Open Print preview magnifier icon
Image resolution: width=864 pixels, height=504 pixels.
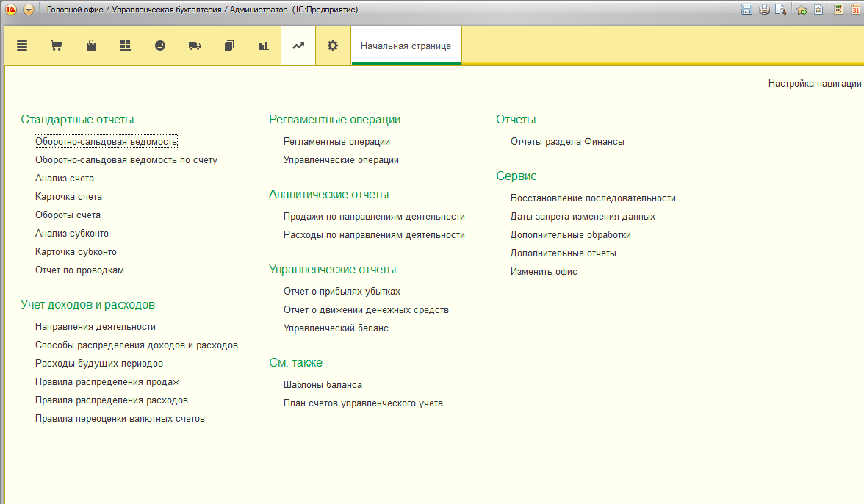point(781,10)
